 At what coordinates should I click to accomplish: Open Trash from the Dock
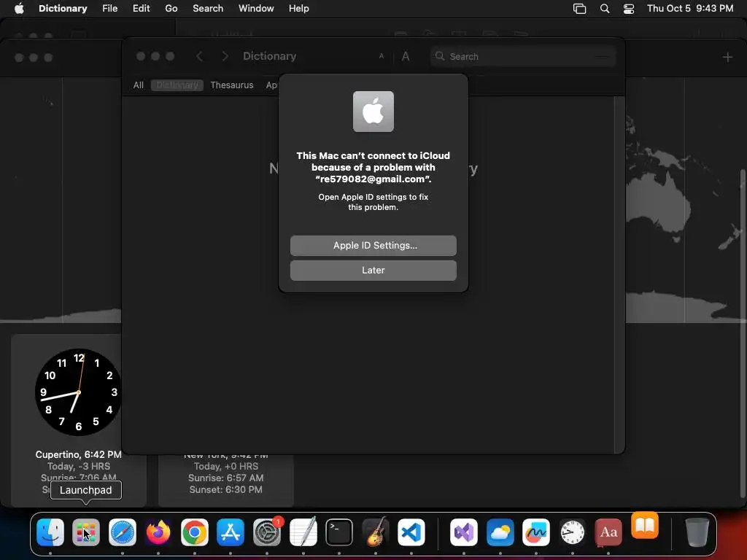tap(697, 532)
